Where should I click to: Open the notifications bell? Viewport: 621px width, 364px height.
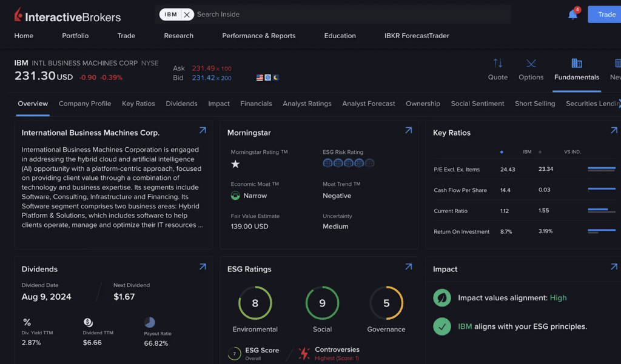tap(572, 15)
